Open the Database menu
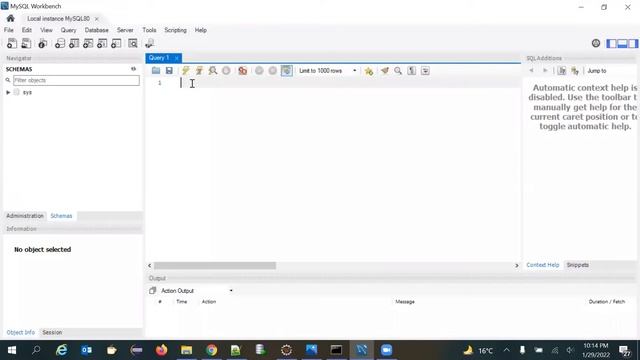The image size is (640, 360). click(96, 30)
